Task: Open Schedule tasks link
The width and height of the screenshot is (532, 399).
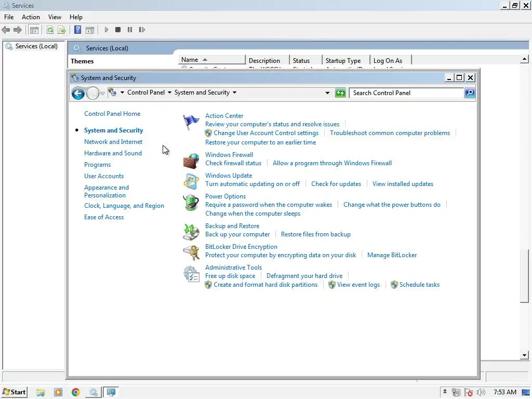Action: click(x=419, y=285)
